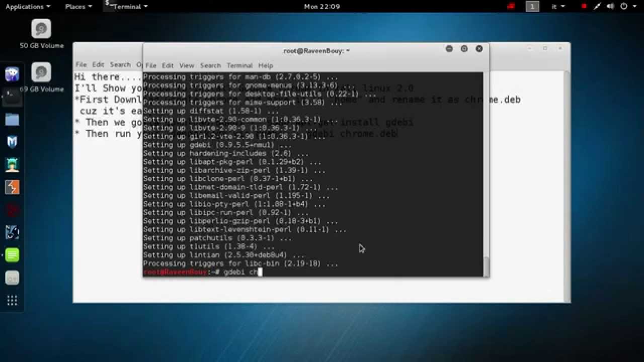Open the BeEF dock icon
644x362 pixels.
(12, 232)
